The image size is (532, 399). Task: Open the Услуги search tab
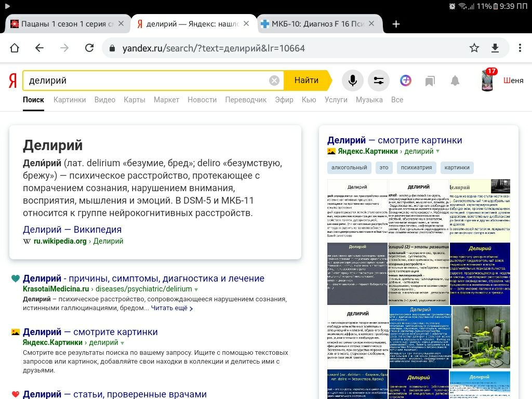[336, 100]
